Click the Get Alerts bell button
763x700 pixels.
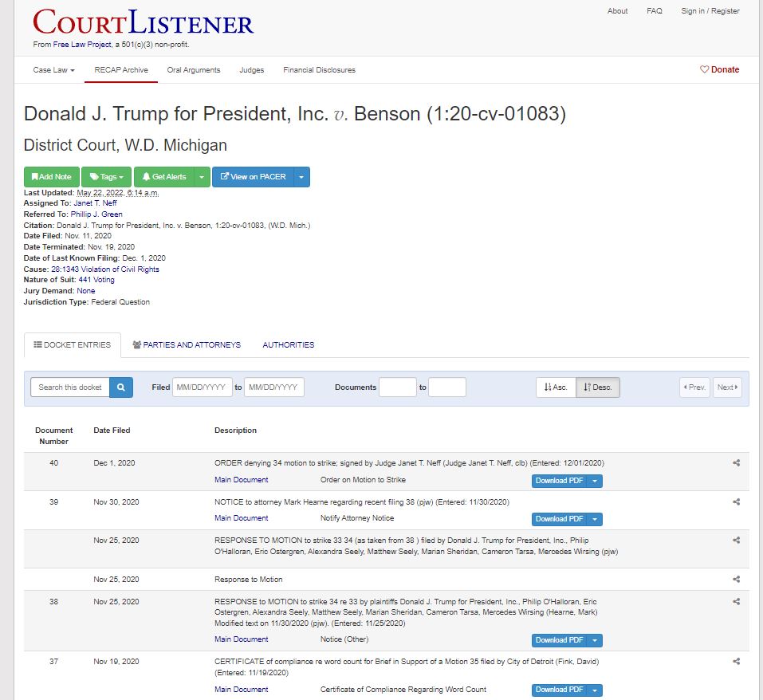click(164, 177)
